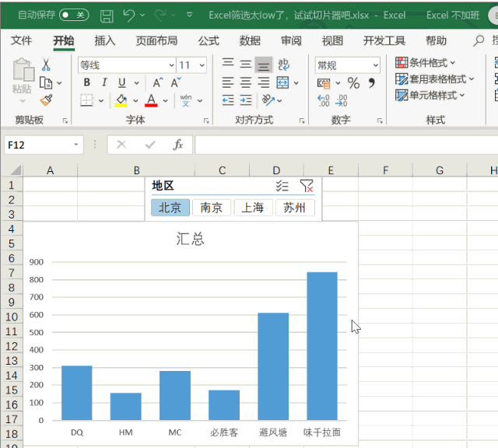This screenshot has height=448, width=498.
Task: Decrease decimal places icon
Action: coord(342,100)
